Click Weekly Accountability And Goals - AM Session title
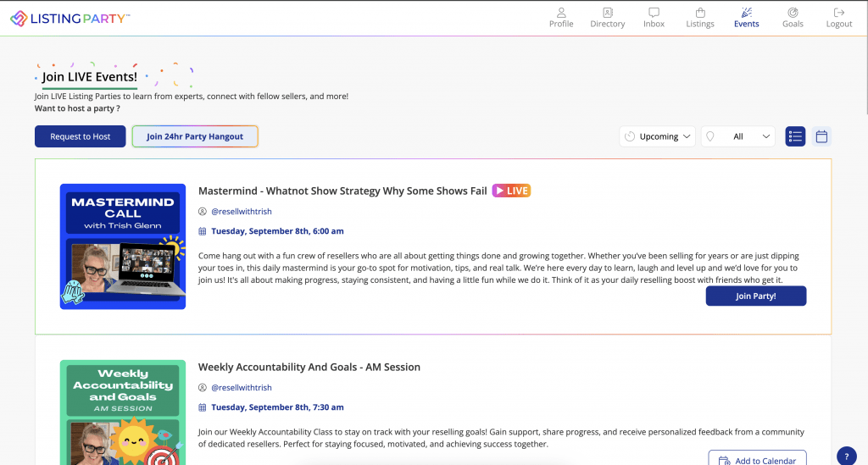 (x=309, y=367)
